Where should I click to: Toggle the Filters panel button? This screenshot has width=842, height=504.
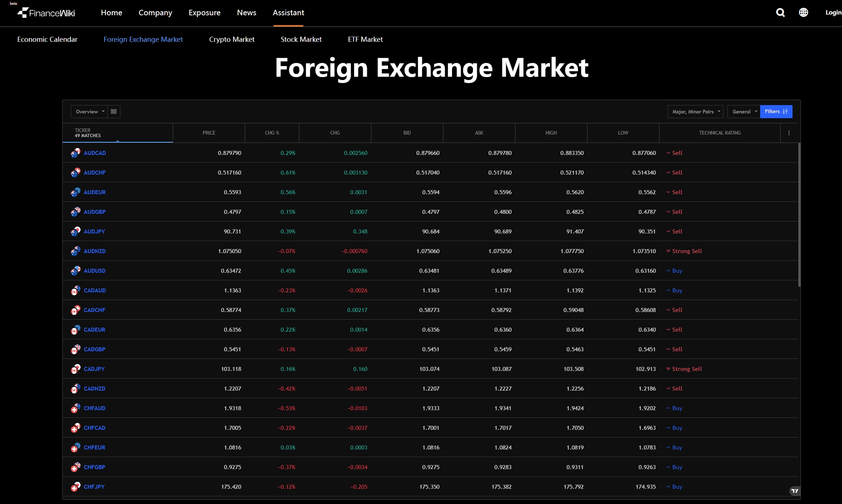776,112
